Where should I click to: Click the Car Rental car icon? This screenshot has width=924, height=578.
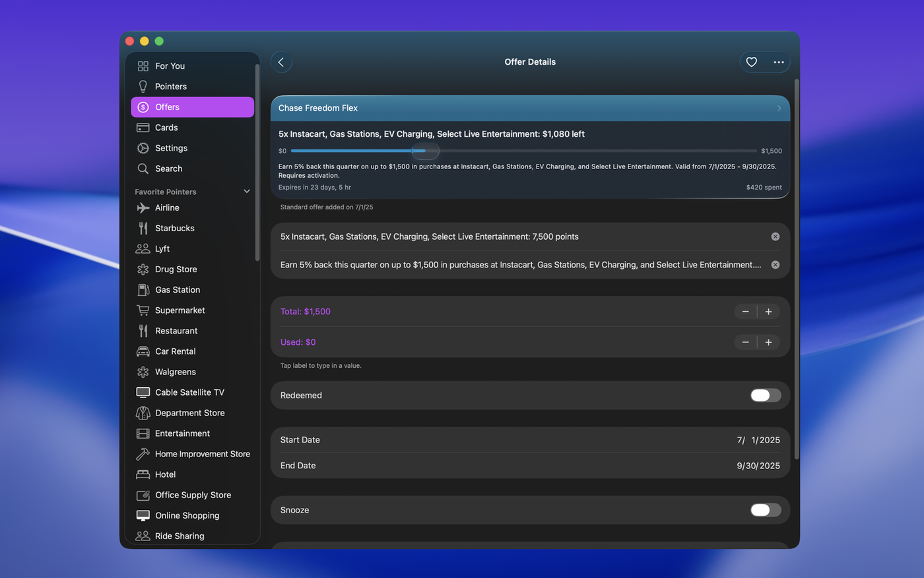(x=143, y=351)
